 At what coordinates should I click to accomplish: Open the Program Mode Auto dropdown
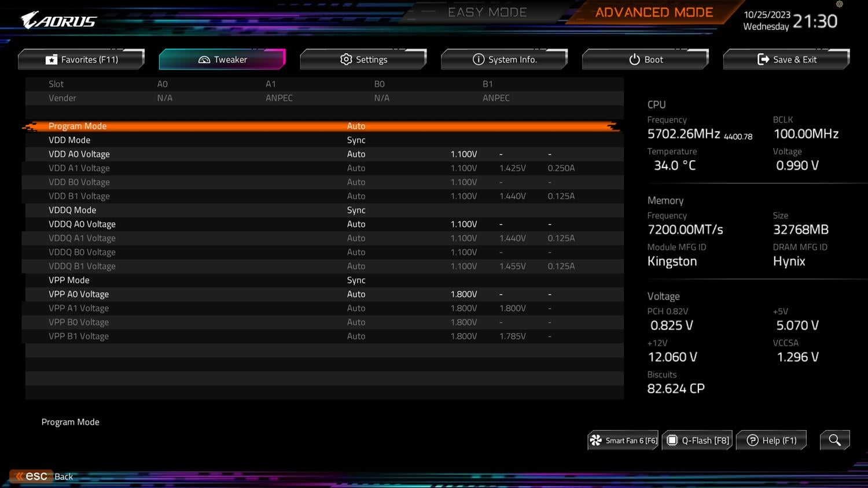coord(356,126)
